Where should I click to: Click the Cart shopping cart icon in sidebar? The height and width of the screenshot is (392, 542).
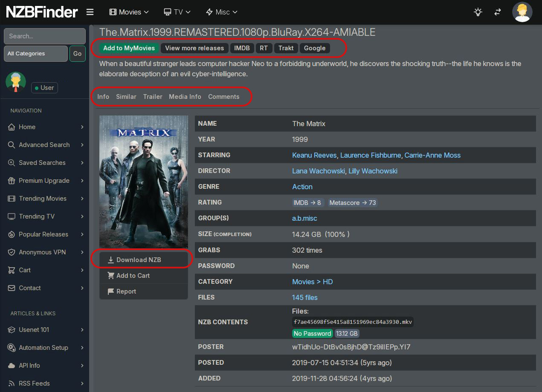[x=12, y=270]
